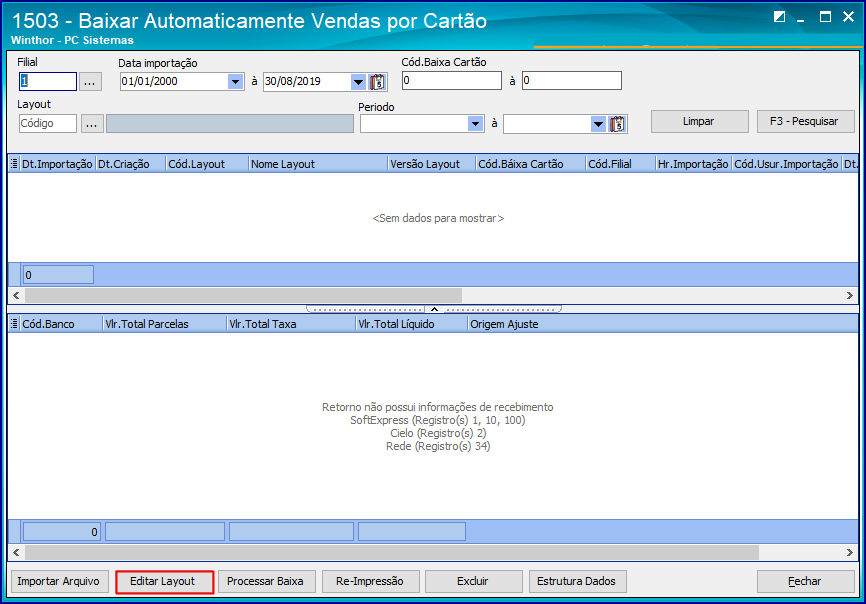Click the Excluir button
Image resolution: width=866 pixels, height=604 pixels.
(473, 581)
